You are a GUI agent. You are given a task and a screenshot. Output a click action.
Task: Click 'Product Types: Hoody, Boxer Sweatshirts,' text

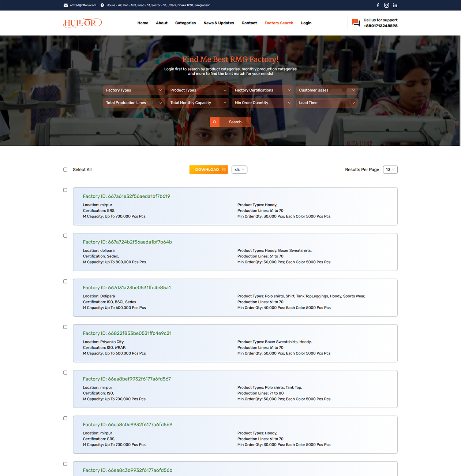[274, 251]
